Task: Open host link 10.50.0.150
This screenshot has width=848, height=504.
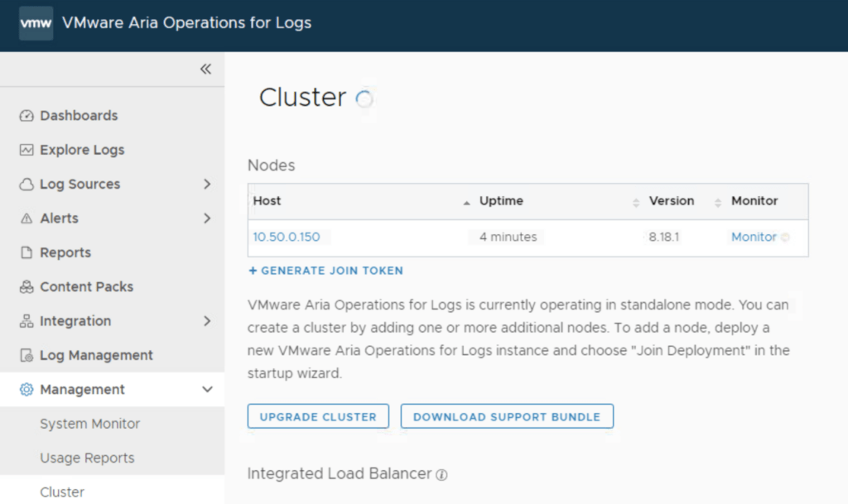Action: 287,238
